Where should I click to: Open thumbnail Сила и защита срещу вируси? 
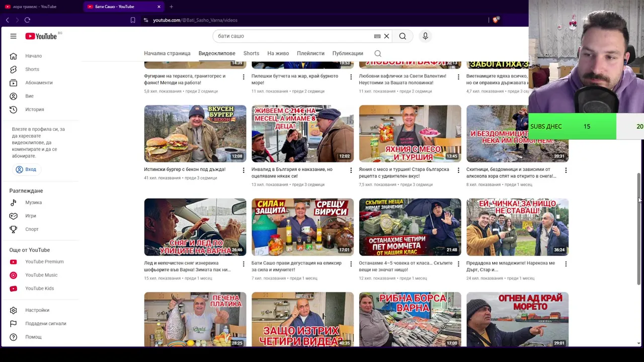point(302,227)
